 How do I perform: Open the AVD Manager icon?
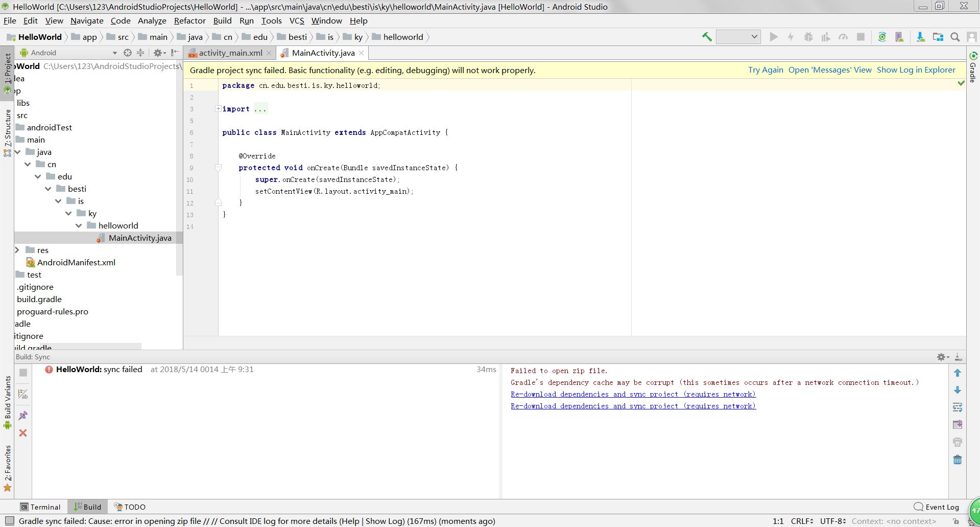(900, 37)
